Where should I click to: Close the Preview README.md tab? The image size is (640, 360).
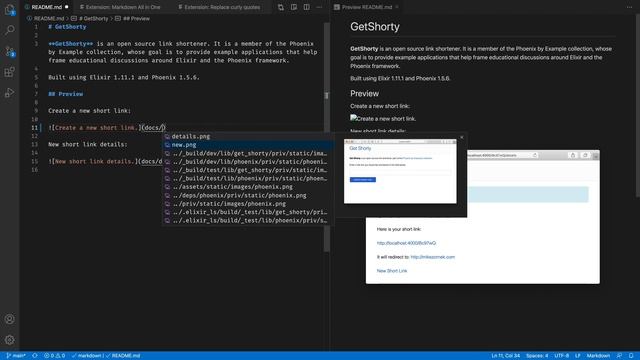(x=397, y=7)
